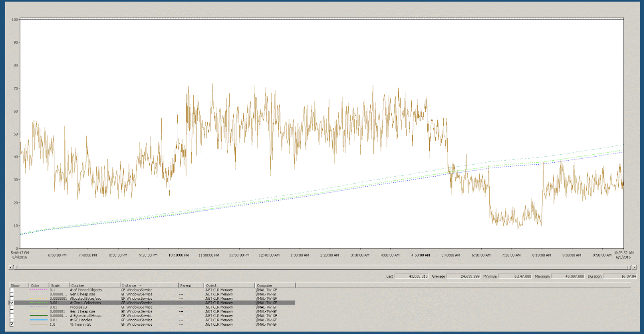Click the Average value field
The width and height of the screenshot is (644, 334).
(x=464, y=276)
